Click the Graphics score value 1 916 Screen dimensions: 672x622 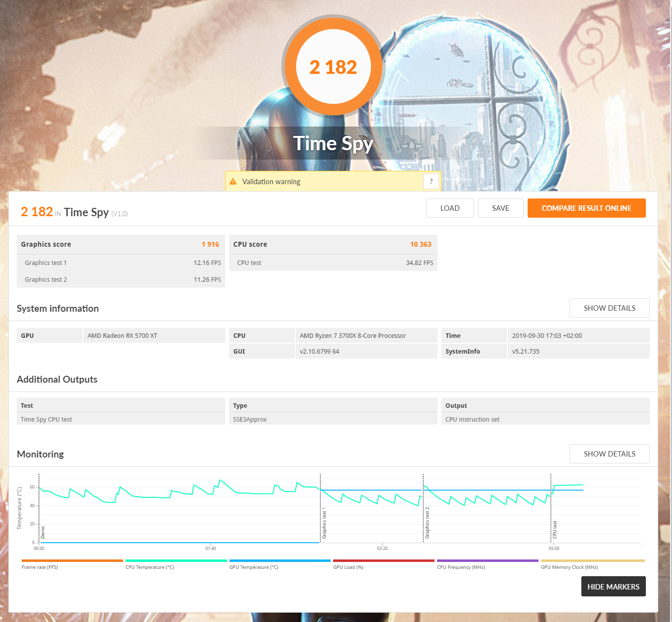click(x=210, y=244)
